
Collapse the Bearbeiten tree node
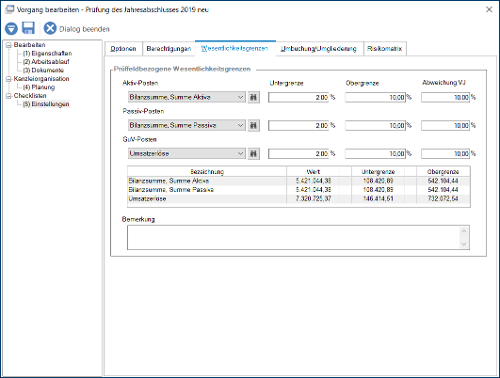9,45
